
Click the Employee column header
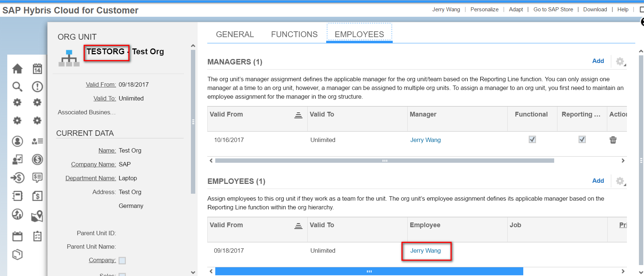click(457, 229)
